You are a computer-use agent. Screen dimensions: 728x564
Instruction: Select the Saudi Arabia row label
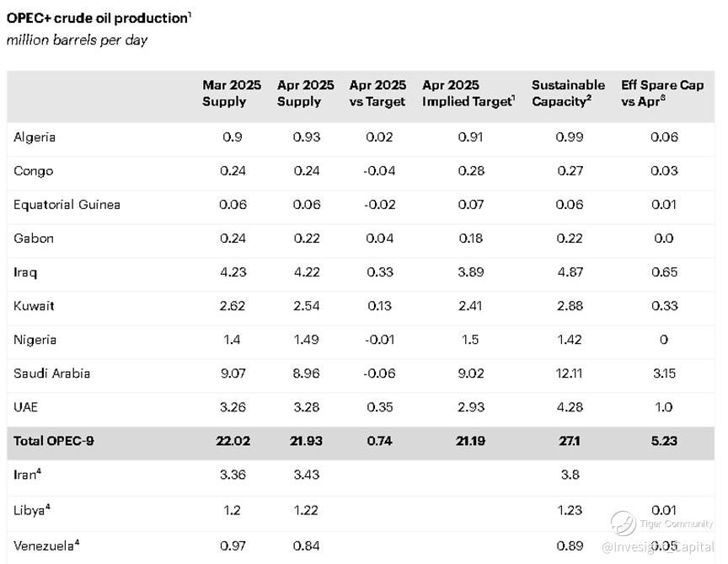(51, 373)
